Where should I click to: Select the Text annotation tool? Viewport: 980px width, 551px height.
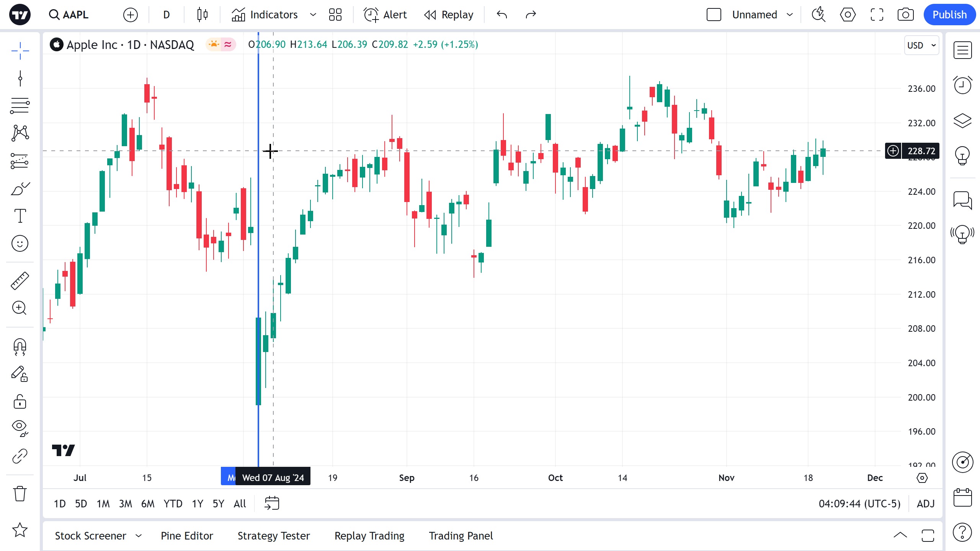coord(20,216)
